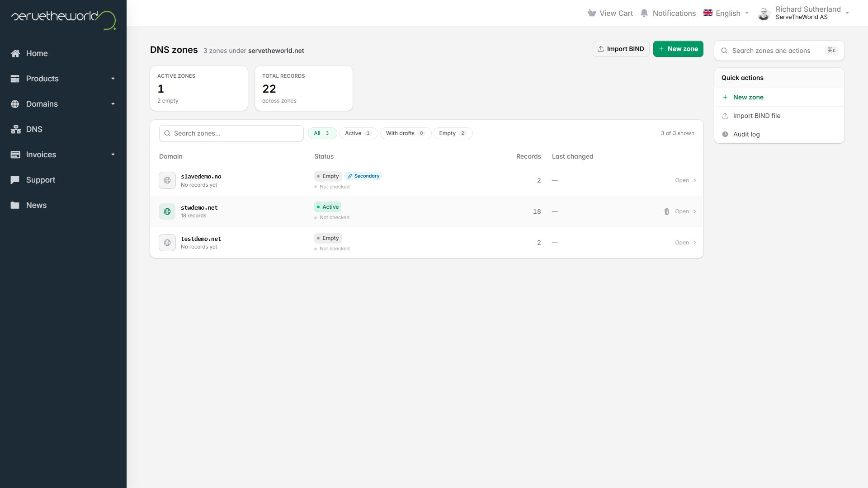The width and height of the screenshot is (868, 488).
Task: Filter zones by Active
Action: pyautogui.click(x=359, y=133)
